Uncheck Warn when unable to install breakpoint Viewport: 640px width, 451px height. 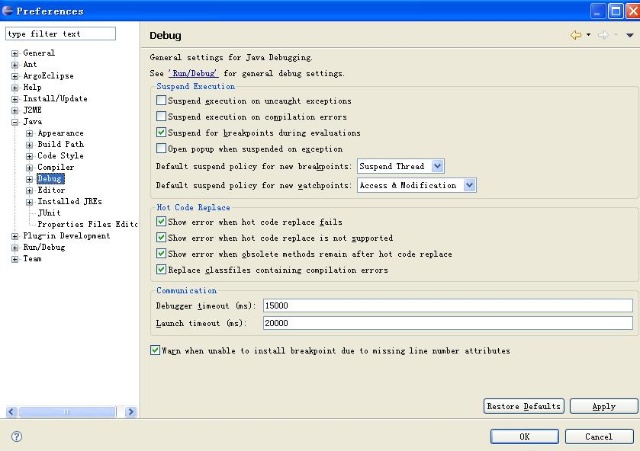(x=155, y=350)
